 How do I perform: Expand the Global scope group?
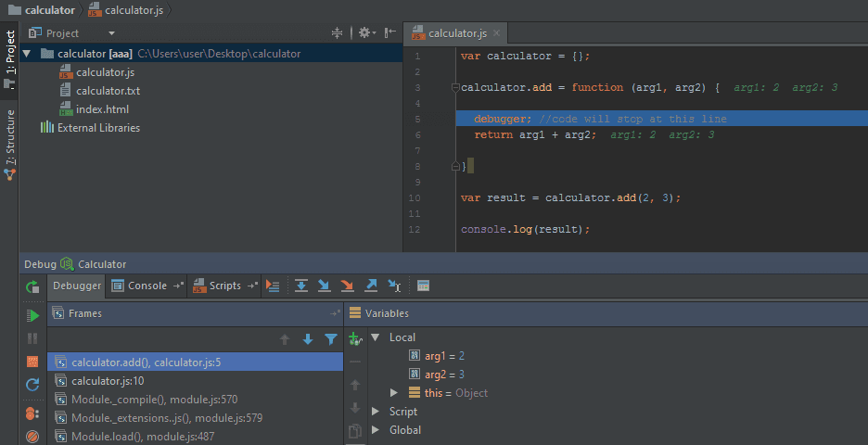click(x=376, y=430)
